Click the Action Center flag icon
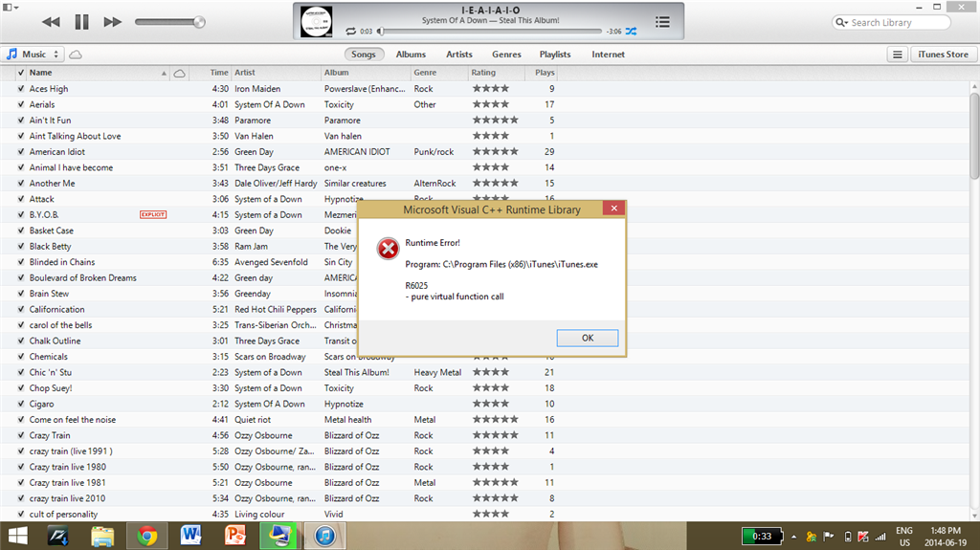The width and height of the screenshot is (980, 550). [829, 537]
